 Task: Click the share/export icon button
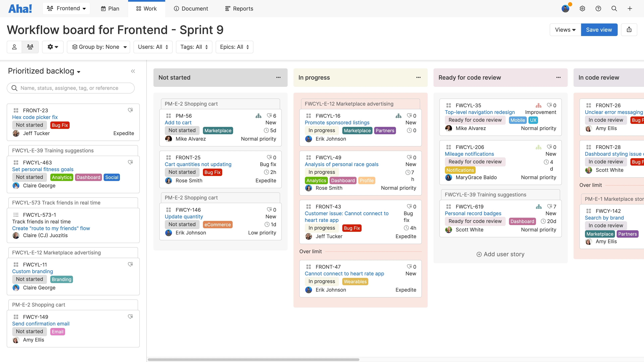[x=629, y=30]
